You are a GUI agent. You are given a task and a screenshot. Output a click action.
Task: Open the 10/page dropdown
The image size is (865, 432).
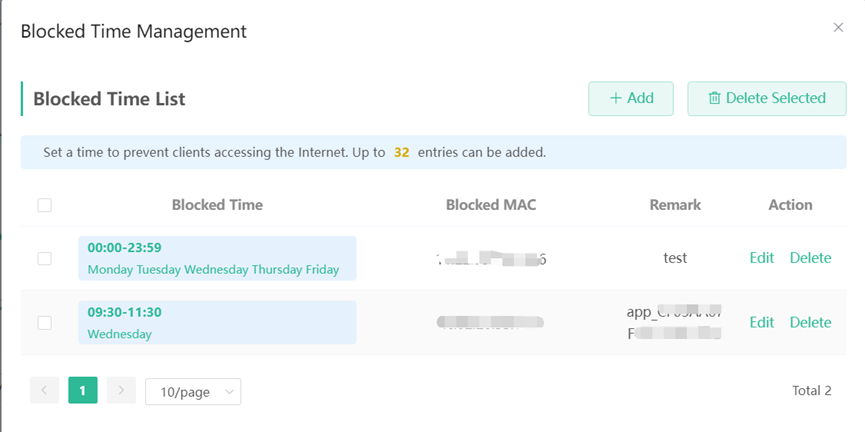(x=193, y=392)
